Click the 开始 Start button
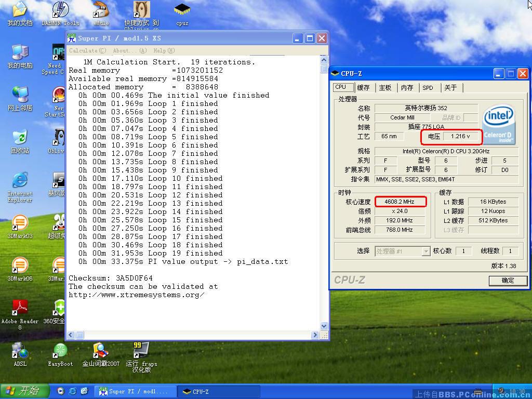This screenshot has width=532, height=399. (x=25, y=391)
